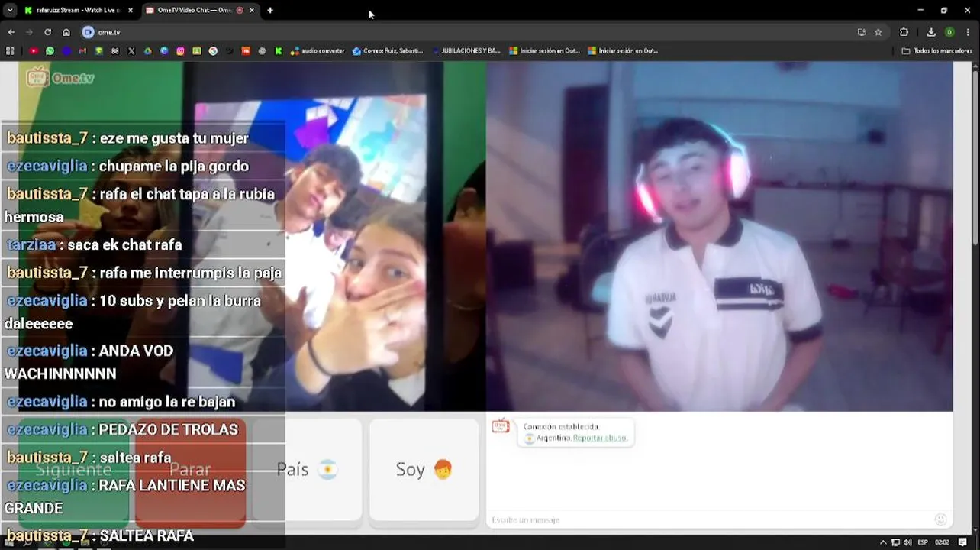Close the rafaruizz Stream tab
980x550 pixels.
coord(130,10)
